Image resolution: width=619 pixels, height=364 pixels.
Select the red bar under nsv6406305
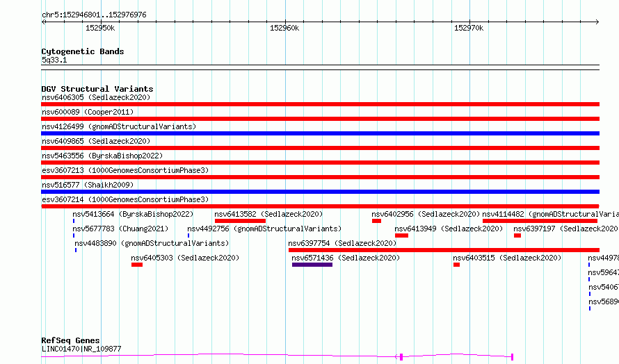[x=320, y=104]
